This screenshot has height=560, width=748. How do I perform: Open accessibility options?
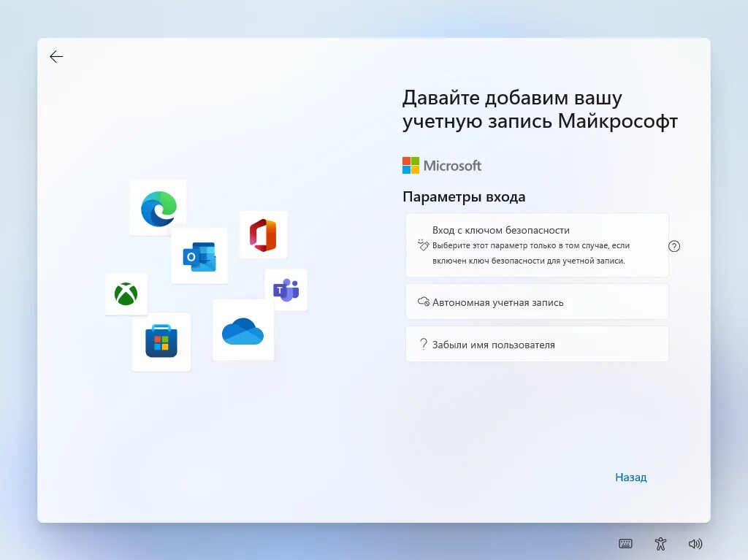660,544
